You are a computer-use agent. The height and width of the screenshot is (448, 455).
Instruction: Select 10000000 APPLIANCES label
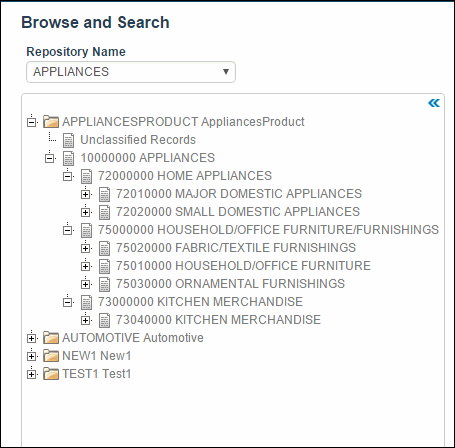click(x=148, y=158)
